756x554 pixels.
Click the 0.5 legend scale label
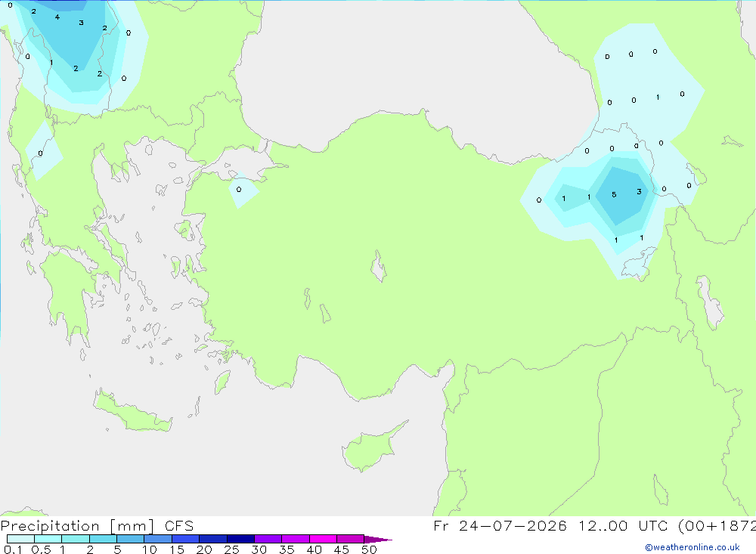[x=41, y=549]
